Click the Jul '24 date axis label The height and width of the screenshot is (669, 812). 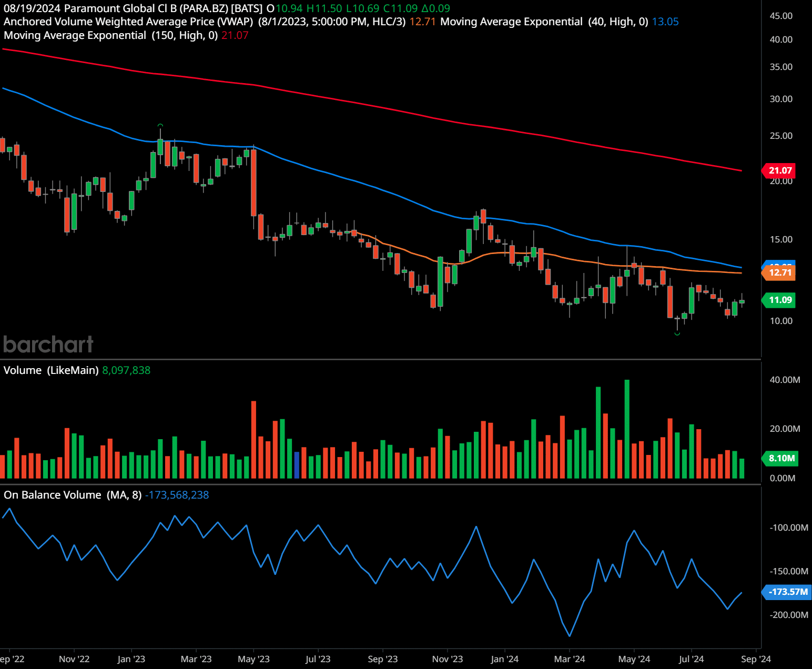(692, 659)
